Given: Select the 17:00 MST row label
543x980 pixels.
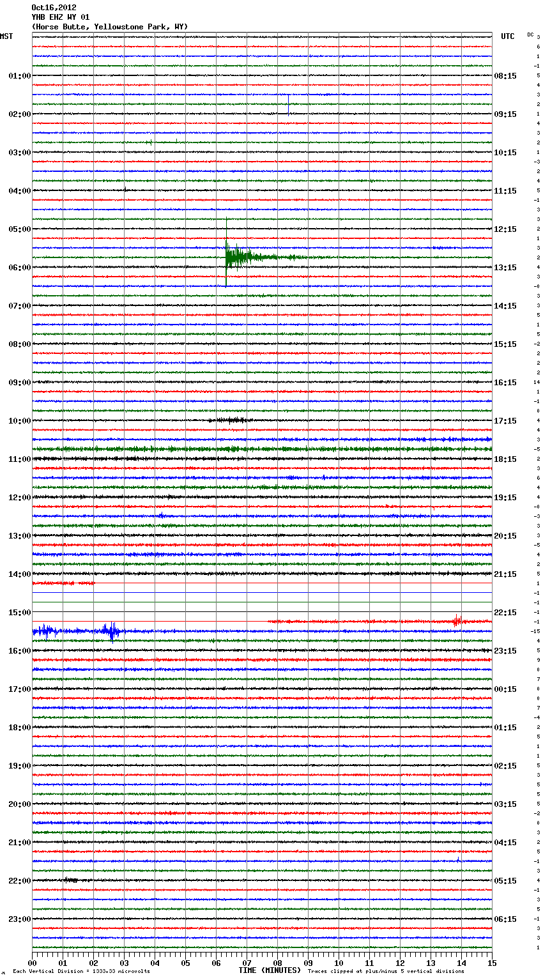Looking at the screenshot, I should coord(20,689).
